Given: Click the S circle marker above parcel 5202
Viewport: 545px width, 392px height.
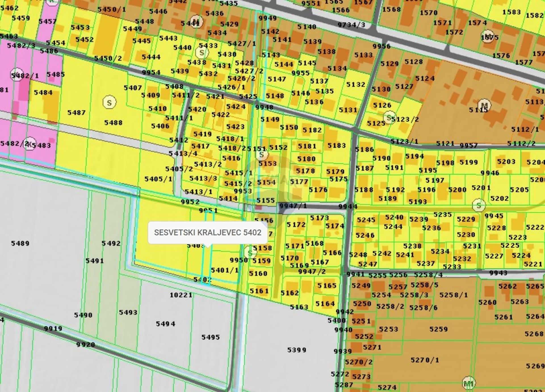Looking at the screenshot, I should (479, 205).
